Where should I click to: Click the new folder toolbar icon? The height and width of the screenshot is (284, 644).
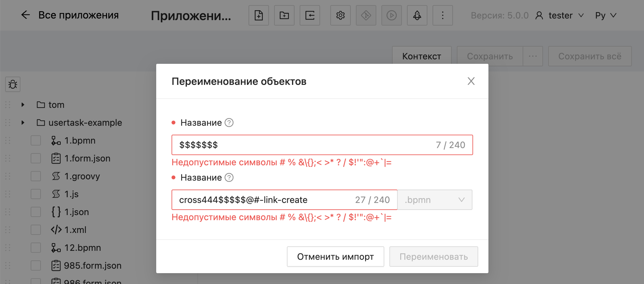pos(284,15)
